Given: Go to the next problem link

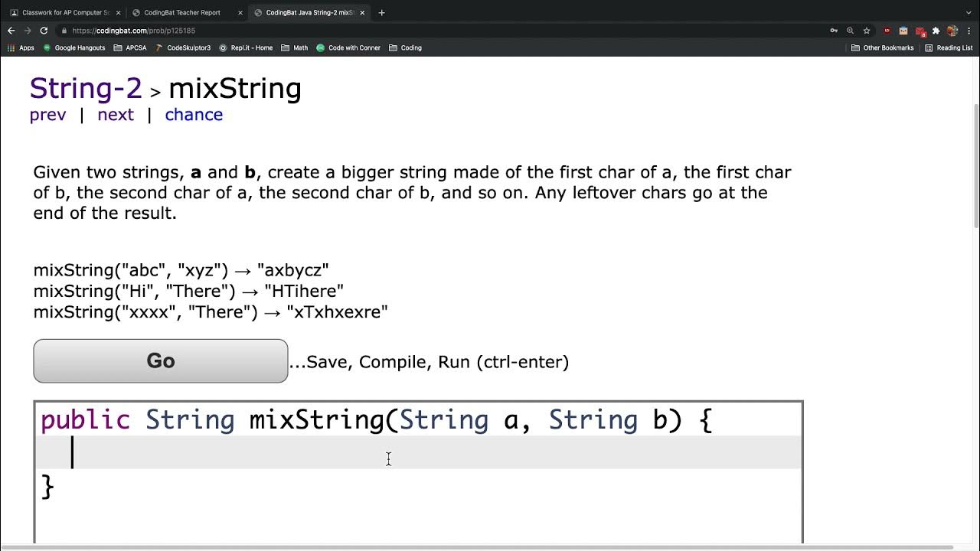Looking at the screenshot, I should [x=116, y=115].
